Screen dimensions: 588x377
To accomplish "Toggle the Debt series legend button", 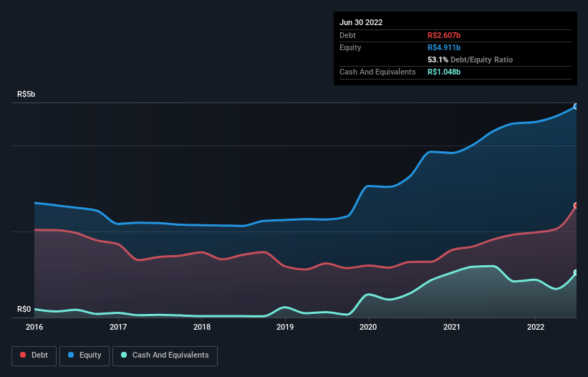I will pos(34,355).
